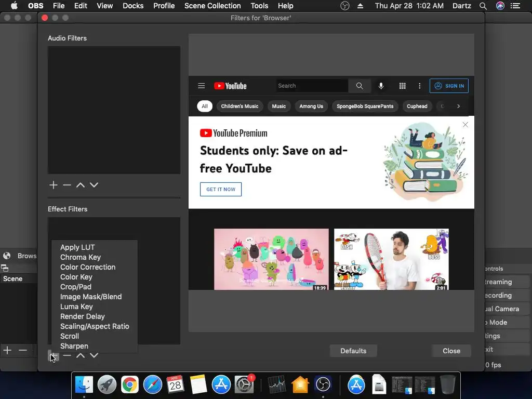
Task: Click YouTube voice search microphone icon
Action: tap(381, 86)
